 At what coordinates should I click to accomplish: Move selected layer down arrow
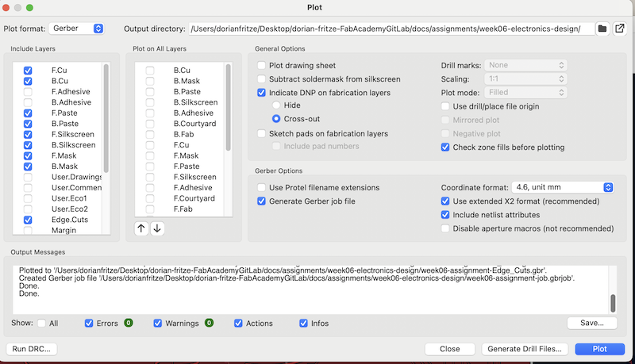point(157,228)
